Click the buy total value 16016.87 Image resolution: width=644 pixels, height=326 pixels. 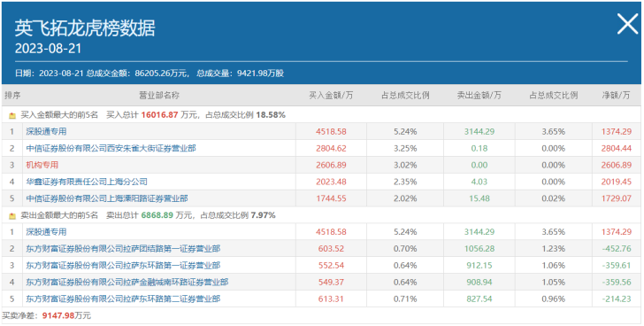tap(160, 115)
